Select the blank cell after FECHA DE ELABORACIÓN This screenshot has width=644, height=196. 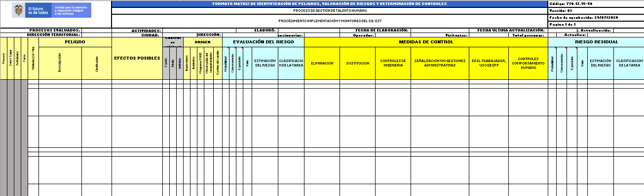(440, 31)
